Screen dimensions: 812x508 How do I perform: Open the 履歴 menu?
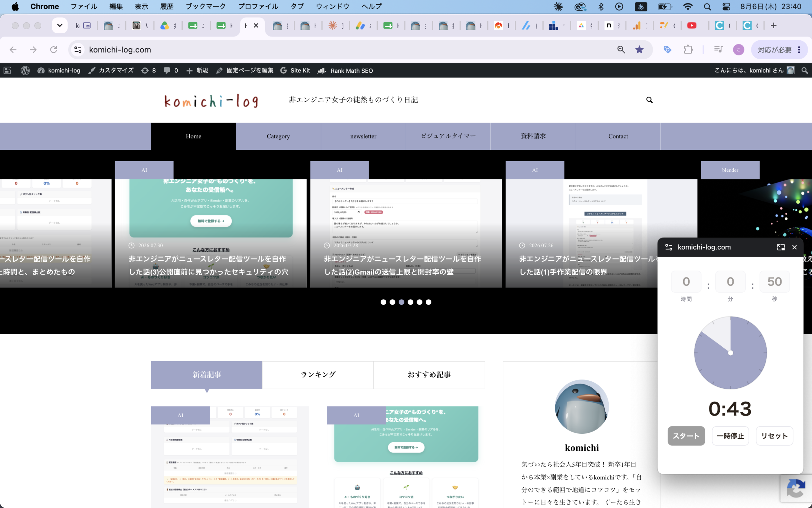[167, 6]
